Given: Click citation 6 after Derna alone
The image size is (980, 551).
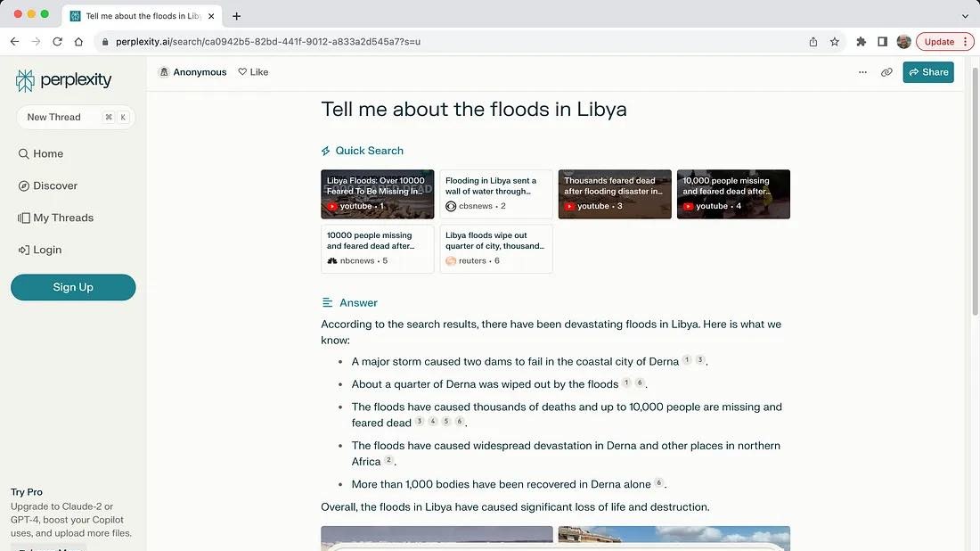Looking at the screenshot, I should (658, 483).
